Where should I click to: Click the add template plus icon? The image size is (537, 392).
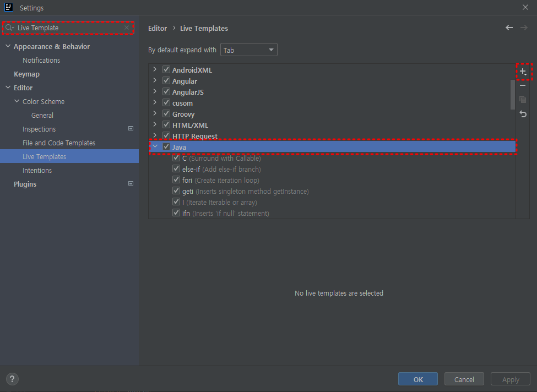[x=523, y=72]
